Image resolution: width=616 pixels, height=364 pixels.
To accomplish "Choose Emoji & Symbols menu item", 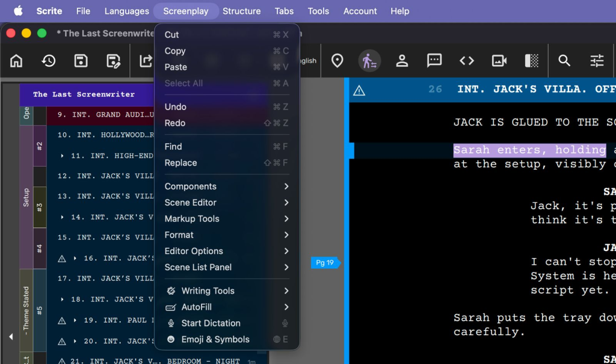I will coord(227,339).
